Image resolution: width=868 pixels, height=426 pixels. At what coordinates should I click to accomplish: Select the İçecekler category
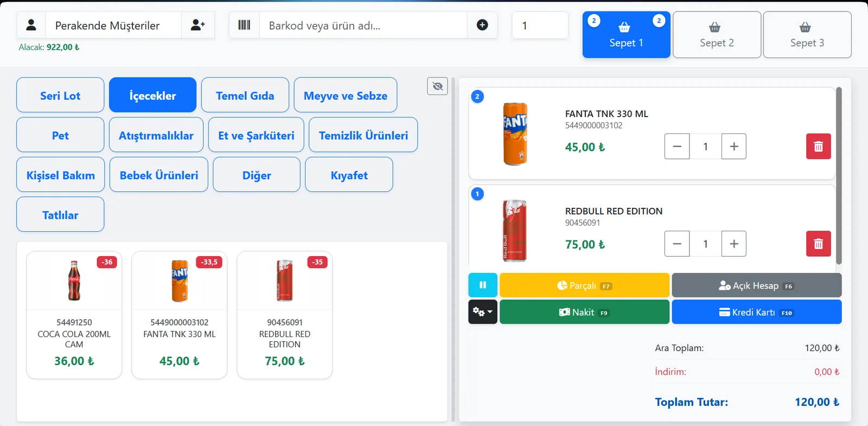point(152,95)
